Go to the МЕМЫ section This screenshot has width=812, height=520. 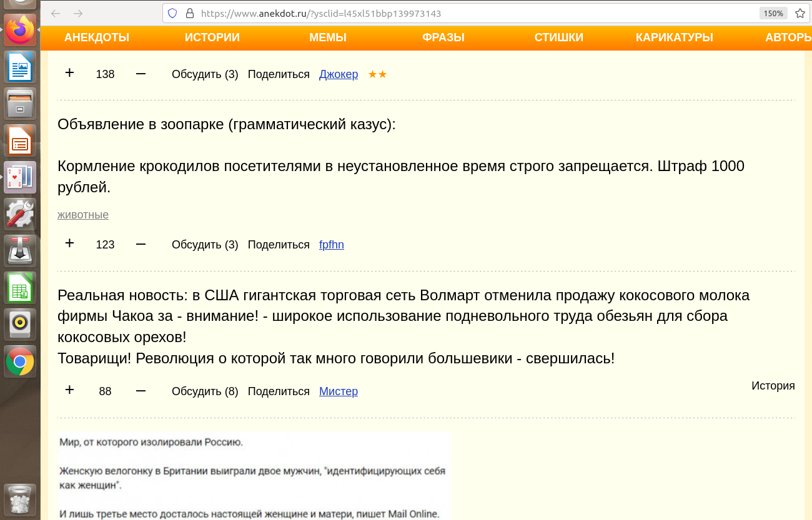tap(327, 37)
